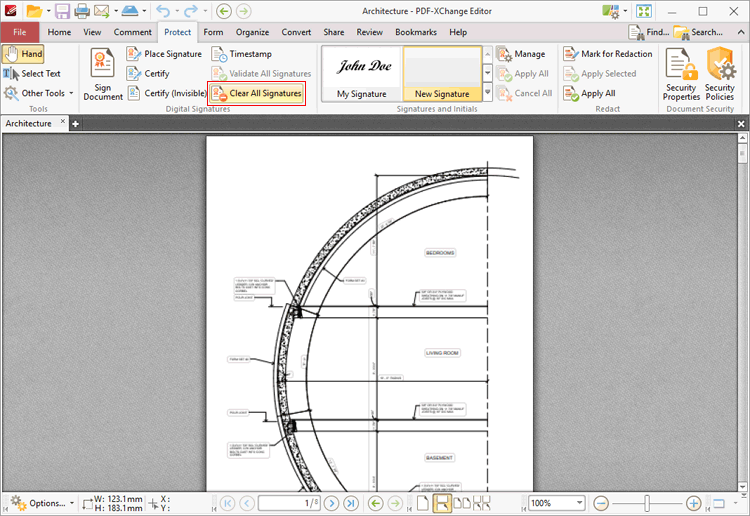
Task: Click the Clear All Signatures button
Action: point(256,93)
